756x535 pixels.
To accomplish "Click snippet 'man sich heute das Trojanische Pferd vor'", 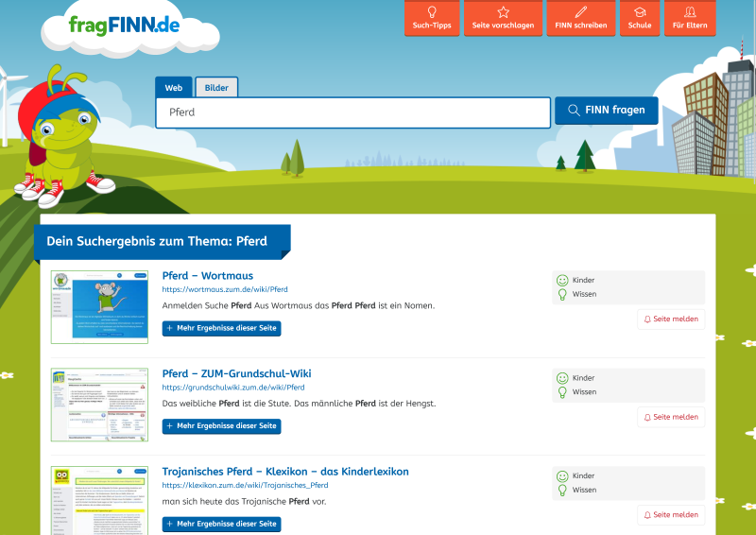I will click(245, 502).
